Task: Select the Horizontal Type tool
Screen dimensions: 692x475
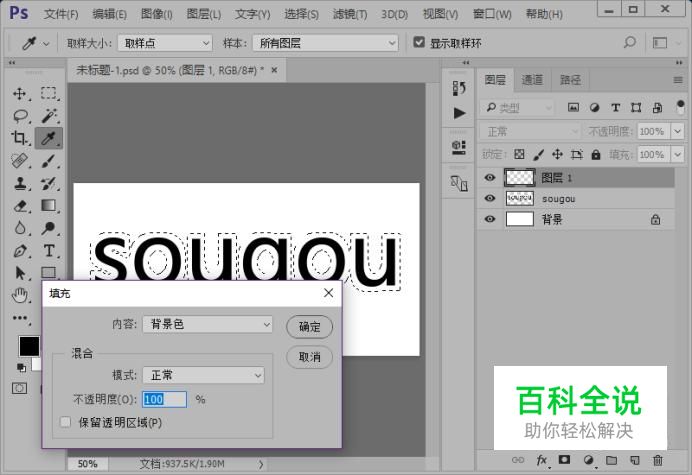Action: 49,251
